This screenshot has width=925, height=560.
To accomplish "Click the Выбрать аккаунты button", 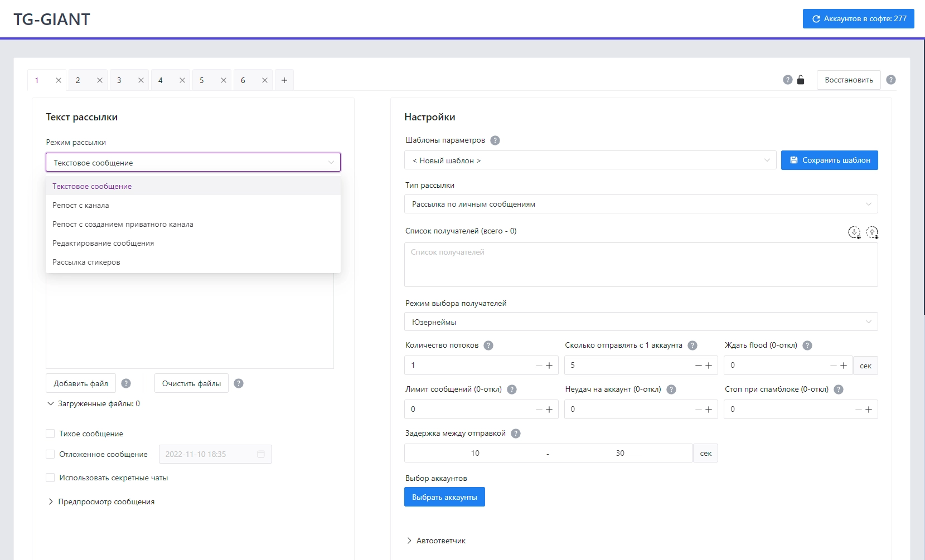I will pos(444,497).
